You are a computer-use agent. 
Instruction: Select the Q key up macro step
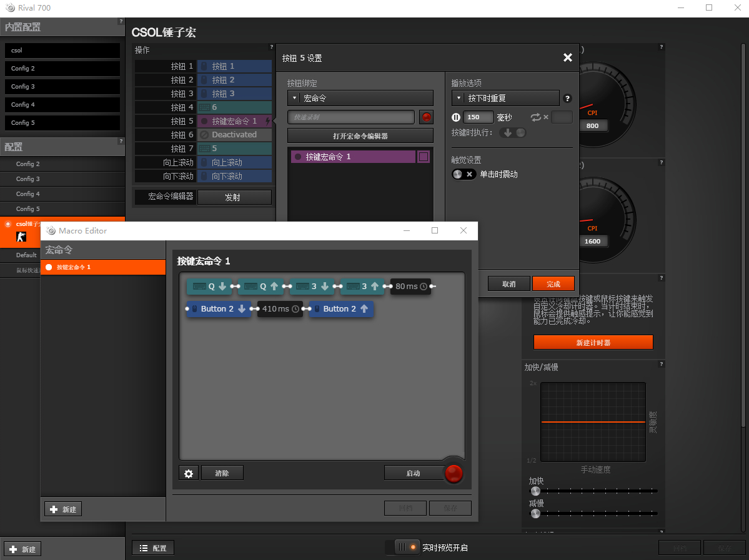[261, 287]
